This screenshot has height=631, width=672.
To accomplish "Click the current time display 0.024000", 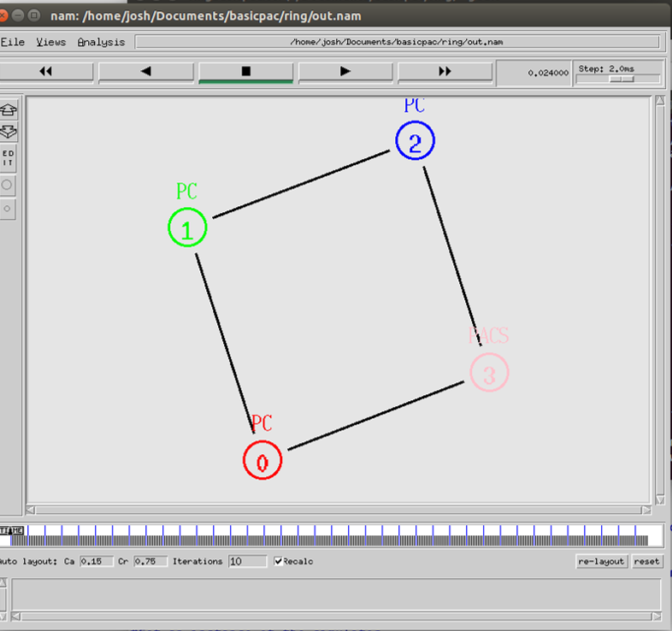I will (534, 73).
